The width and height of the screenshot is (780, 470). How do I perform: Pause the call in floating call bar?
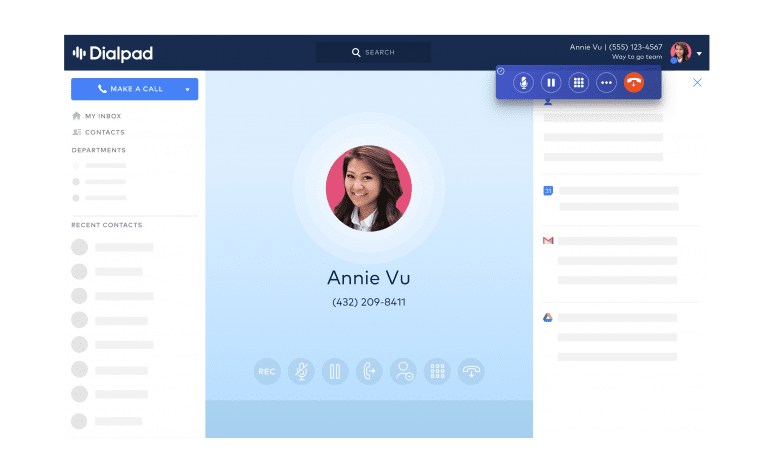click(x=551, y=83)
